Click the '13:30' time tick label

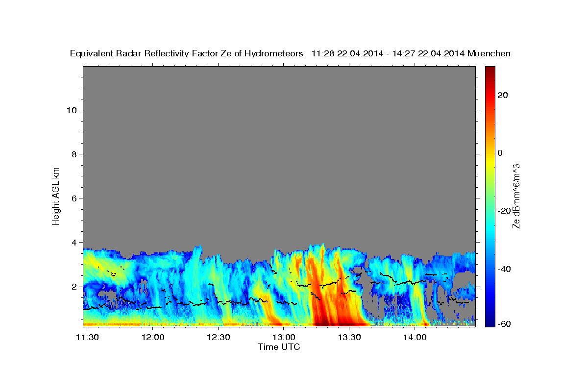(x=349, y=337)
